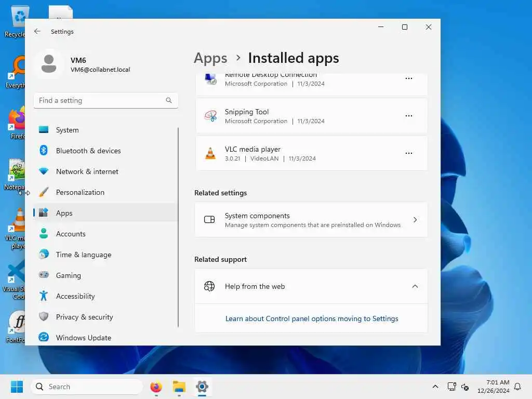Open the notification bell in taskbar
Screen dimensions: 532x399
point(517,387)
